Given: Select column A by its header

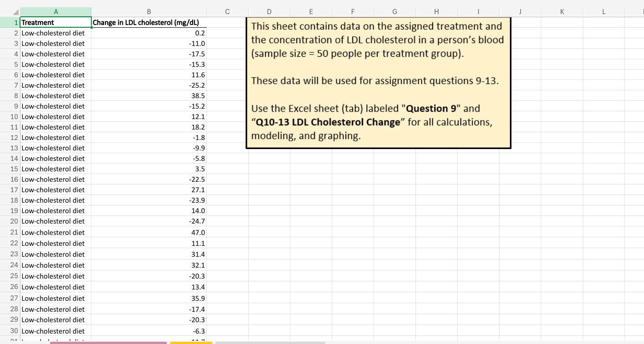Looking at the screenshot, I should (x=55, y=12).
